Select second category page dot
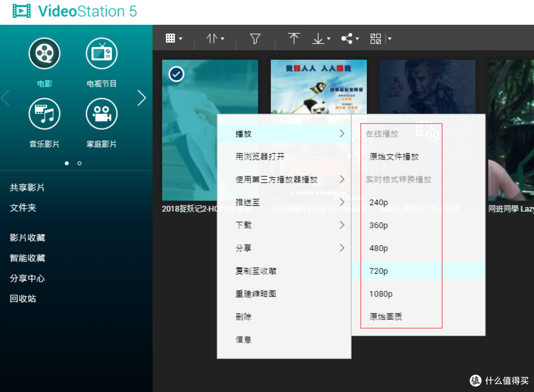This screenshot has height=392, width=534. [79, 163]
